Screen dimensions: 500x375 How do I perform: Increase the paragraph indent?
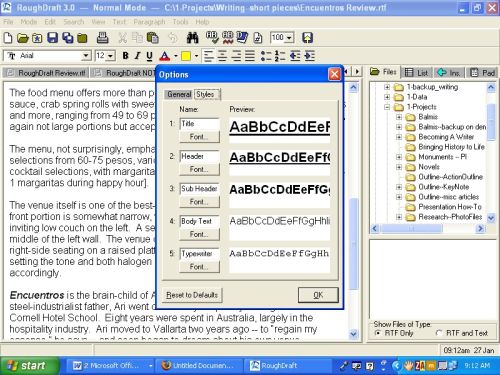[x=310, y=56]
